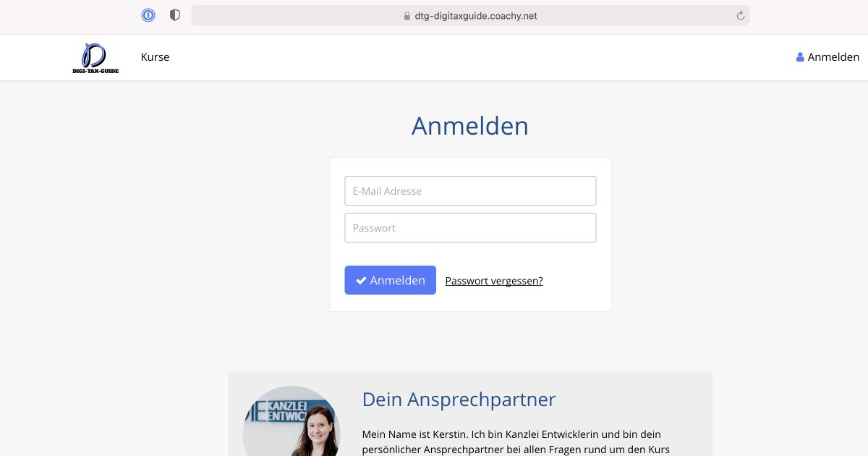This screenshot has width=868, height=456.
Task: Click Kerstin's profile photo
Action: [292, 421]
